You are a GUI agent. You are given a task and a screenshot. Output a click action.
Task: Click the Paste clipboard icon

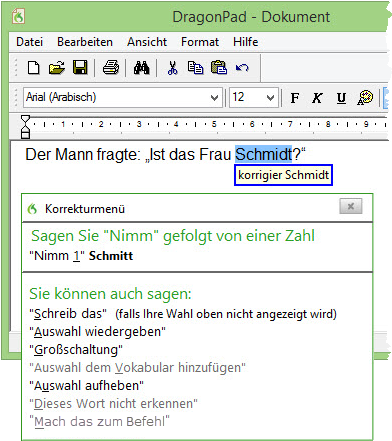[219, 68]
